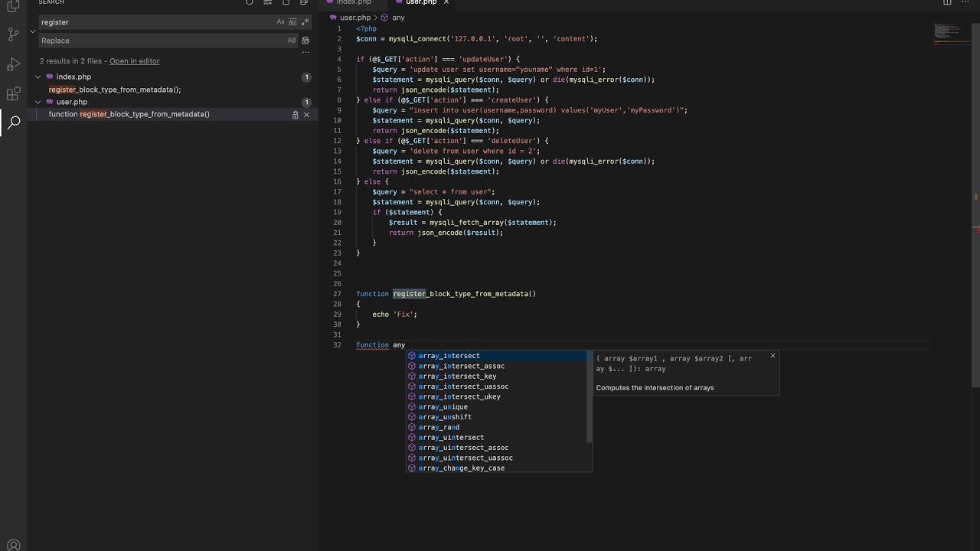The height and width of the screenshot is (551, 980).
Task: Choose array_uintersect_assoc suggestion
Action: [x=497, y=448]
